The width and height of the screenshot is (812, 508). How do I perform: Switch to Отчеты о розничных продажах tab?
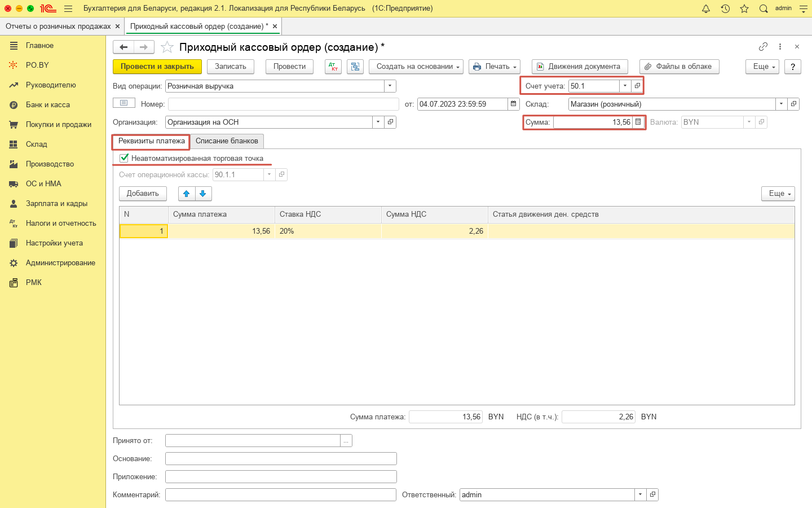[x=58, y=27]
